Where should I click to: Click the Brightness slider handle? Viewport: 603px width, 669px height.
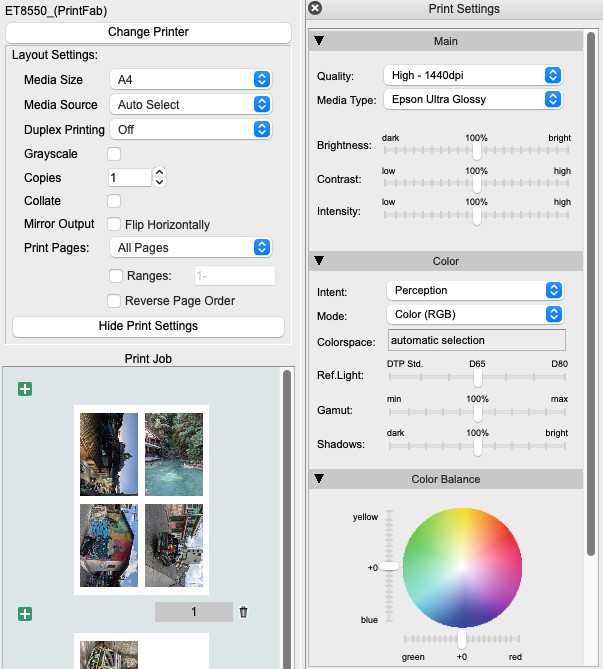coord(477,149)
